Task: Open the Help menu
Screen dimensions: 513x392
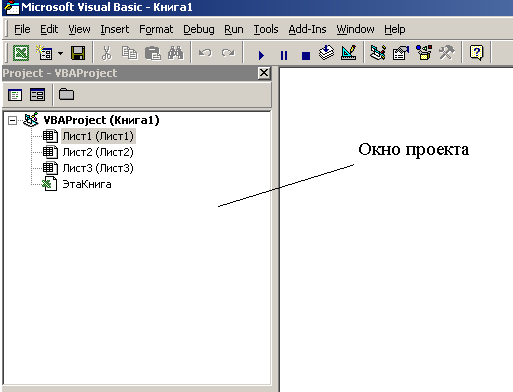Action: 395,29
